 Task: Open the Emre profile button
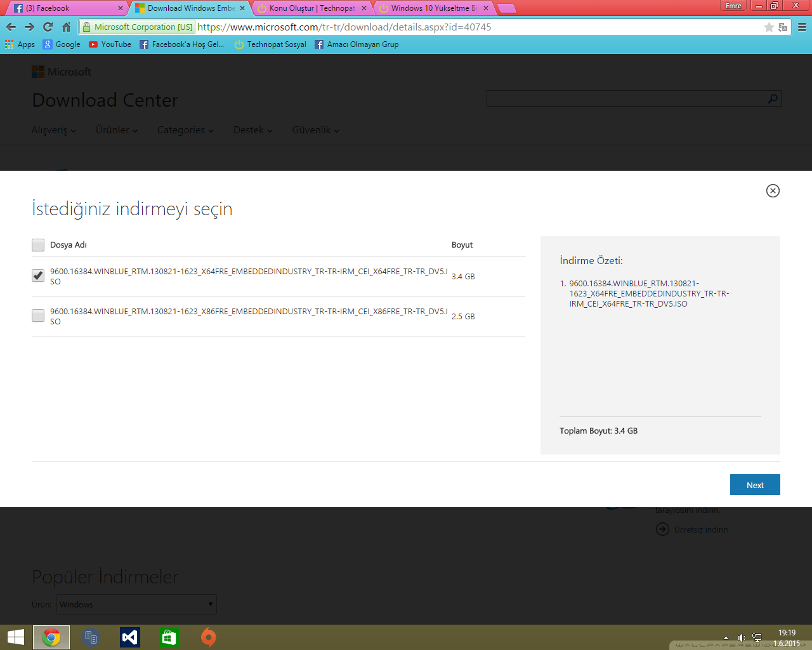point(733,6)
